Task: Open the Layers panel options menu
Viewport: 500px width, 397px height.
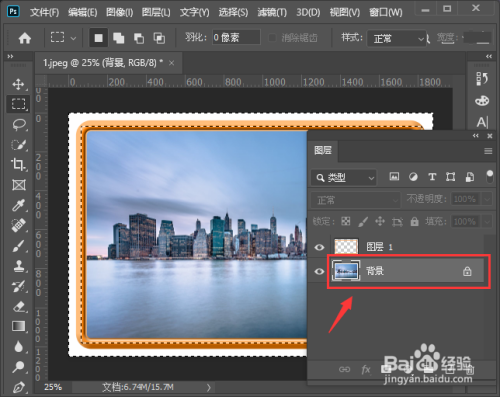Action: pos(488,151)
